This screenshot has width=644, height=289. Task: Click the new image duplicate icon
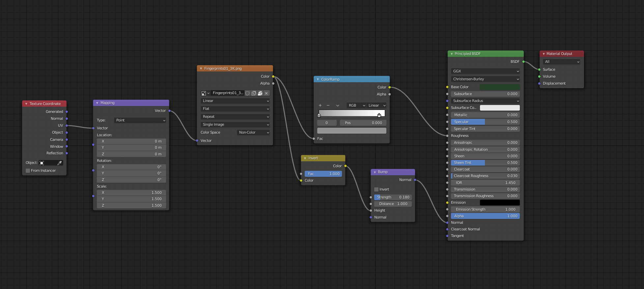(x=254, y=93)
